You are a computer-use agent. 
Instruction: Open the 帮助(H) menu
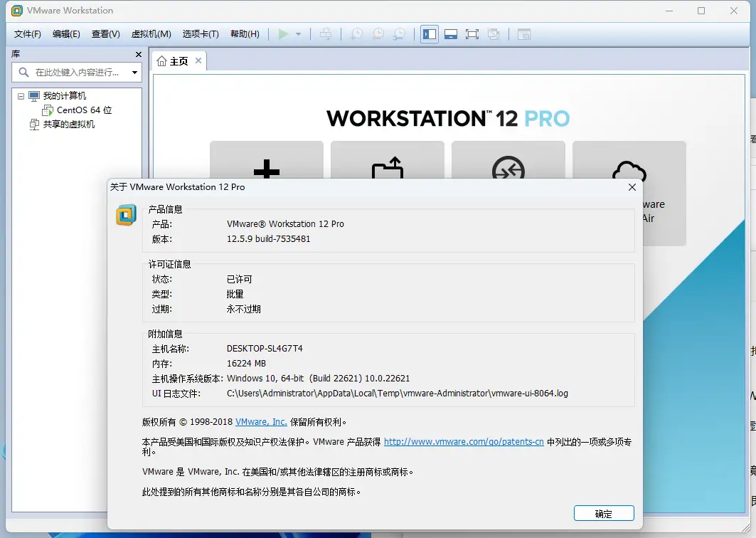point(245,34)
